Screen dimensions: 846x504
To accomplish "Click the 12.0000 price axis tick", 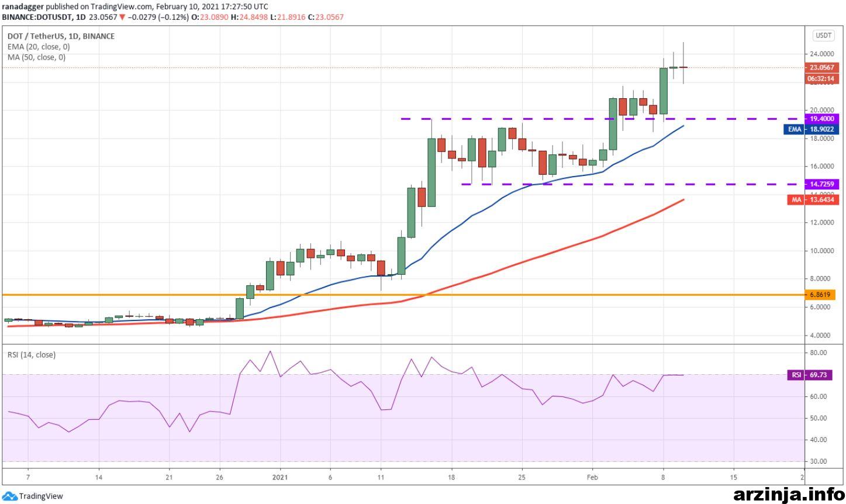I will click(821, 223).
